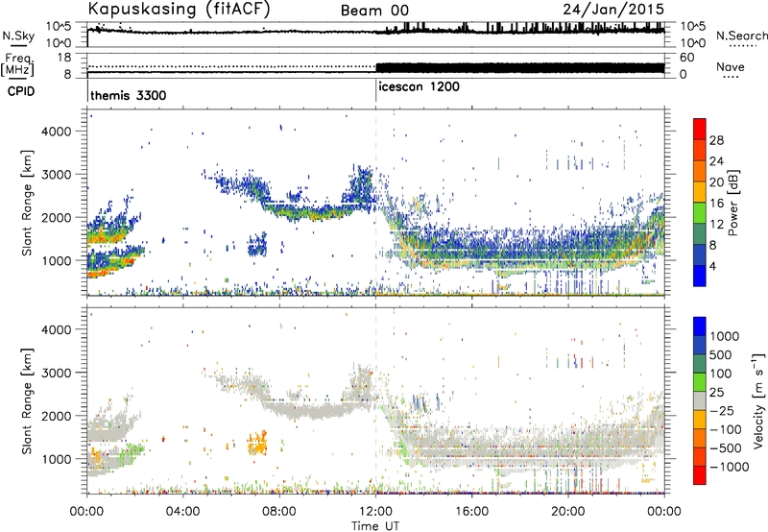The width and height of the screenshot is (768, 532).
Task: Click the '3000' tick on velocity panel
Action: click(56, 373)
